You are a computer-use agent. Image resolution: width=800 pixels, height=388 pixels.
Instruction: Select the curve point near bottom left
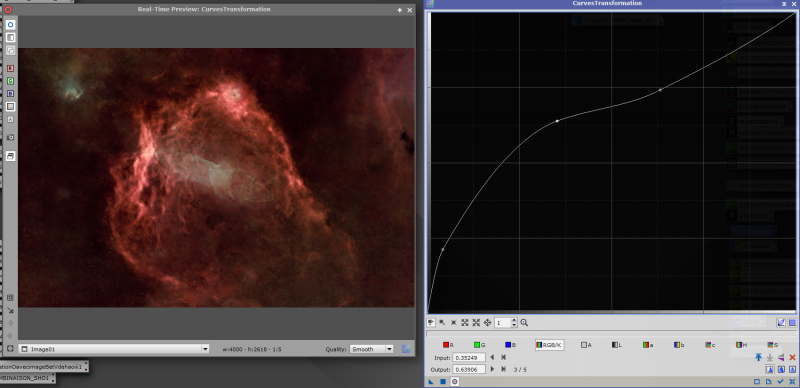442,250
